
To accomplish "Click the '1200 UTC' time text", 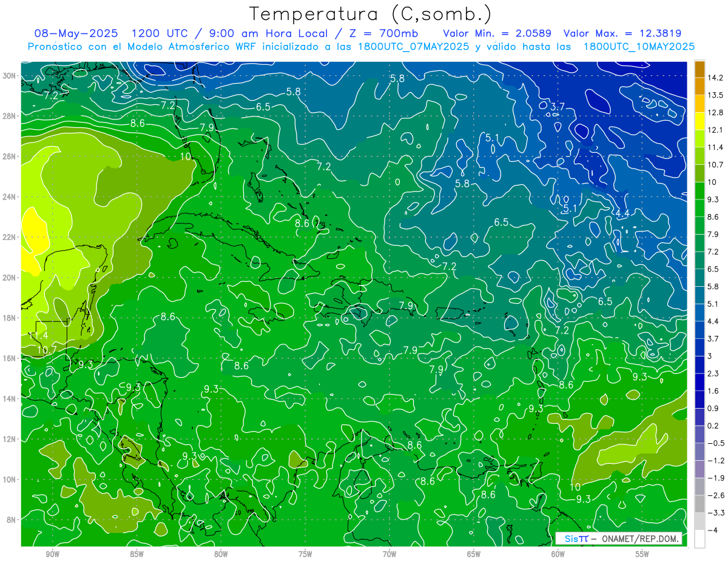I will [x=161, y=33].
